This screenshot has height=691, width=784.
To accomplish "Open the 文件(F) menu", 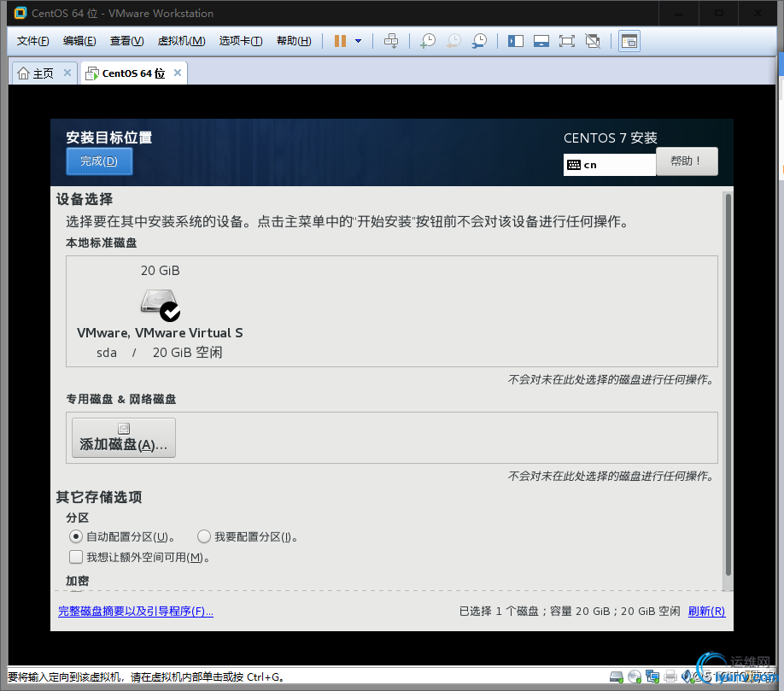I will point(33,41).
